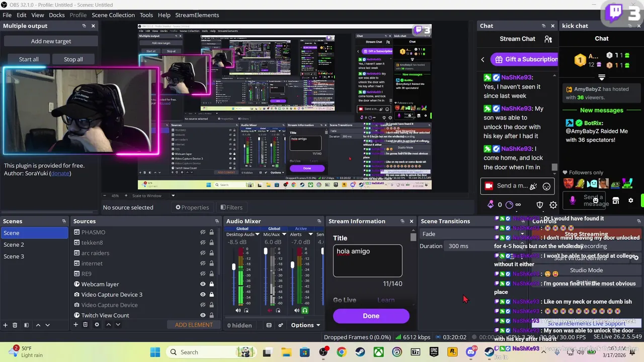Mute the Alerts channel speaker icon
Image resolution: width=644 pixels, height=362 pixels.
click(297, 310)
